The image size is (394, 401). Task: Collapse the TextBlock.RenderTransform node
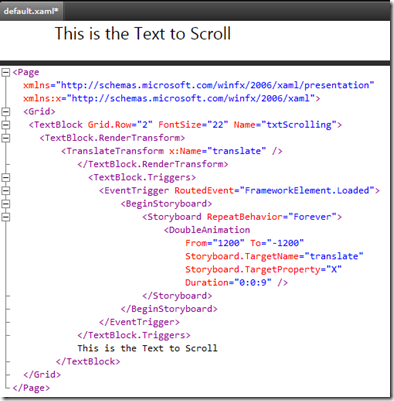coord(6,138)
